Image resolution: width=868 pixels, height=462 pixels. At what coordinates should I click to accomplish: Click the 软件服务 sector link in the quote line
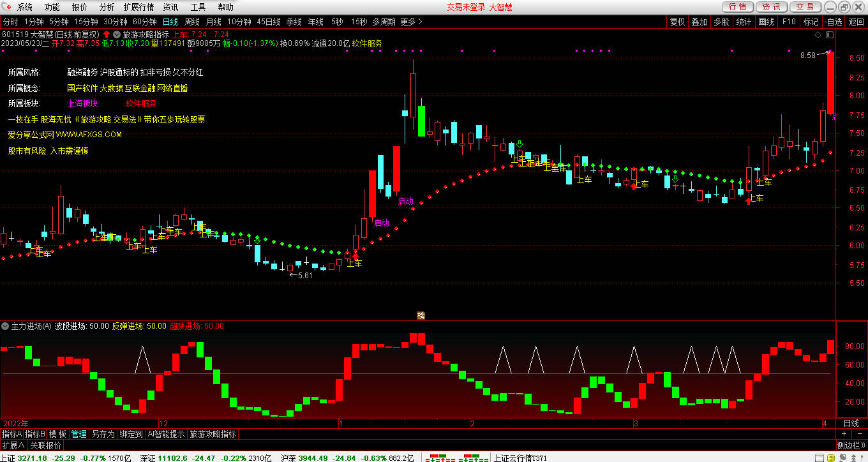tap(367, 43)
